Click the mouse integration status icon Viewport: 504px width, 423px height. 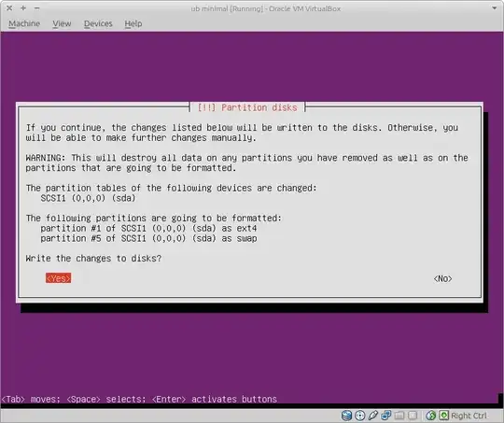click(x=431, y=416)
